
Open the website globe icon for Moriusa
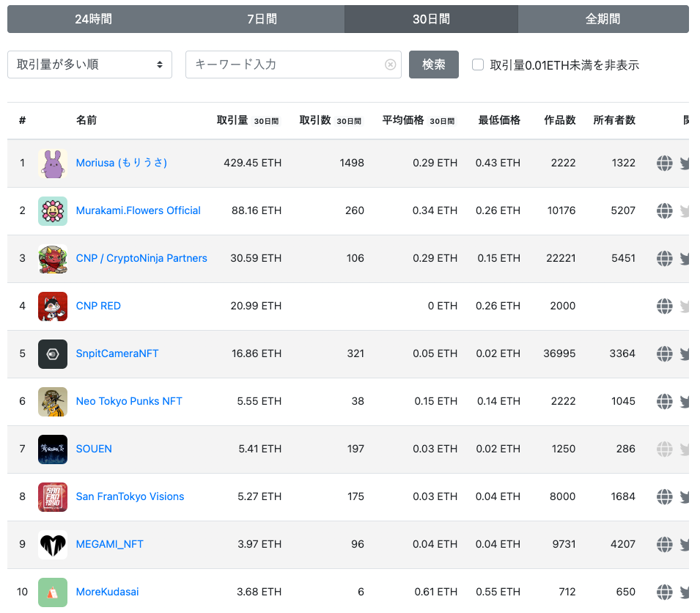[x=664, y=163]
